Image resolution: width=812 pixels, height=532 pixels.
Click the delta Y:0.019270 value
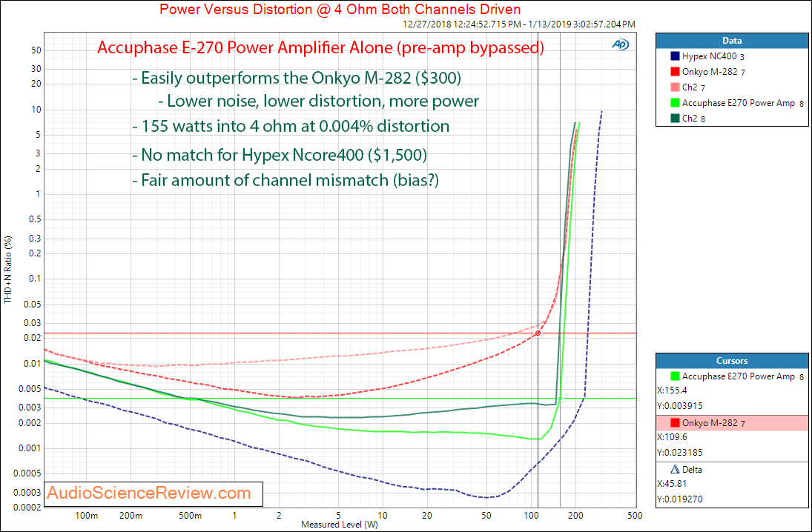click(680, 500)
